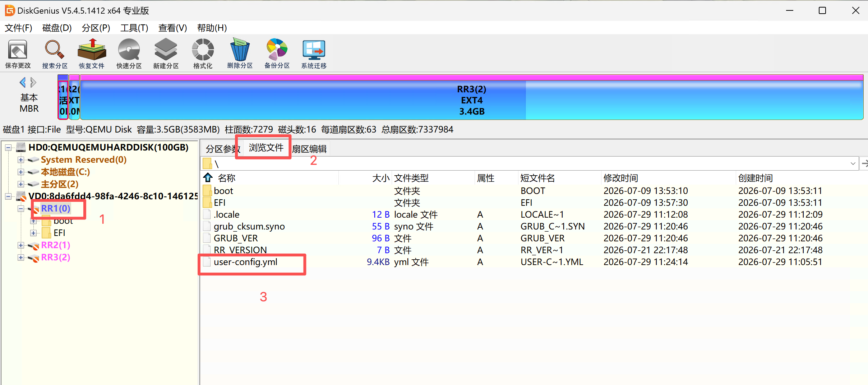This screenshot has height=385, width=868.
Task: Open the 工具(T) menu
Action: (x=134, y=28)
